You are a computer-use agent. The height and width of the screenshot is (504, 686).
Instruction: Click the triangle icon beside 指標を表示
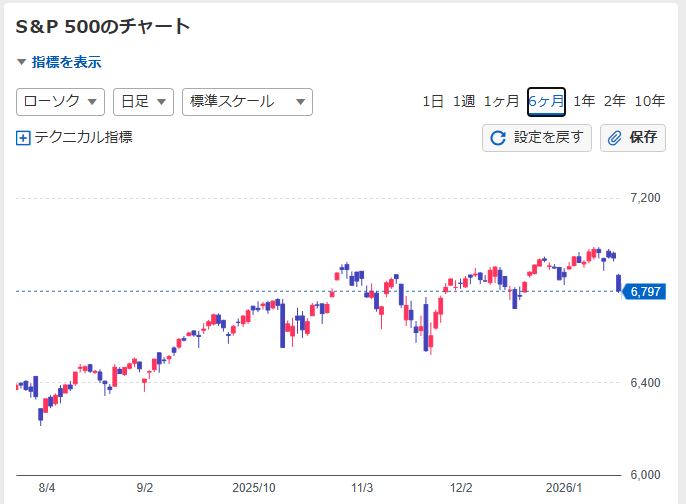click(x=21, y=62)
